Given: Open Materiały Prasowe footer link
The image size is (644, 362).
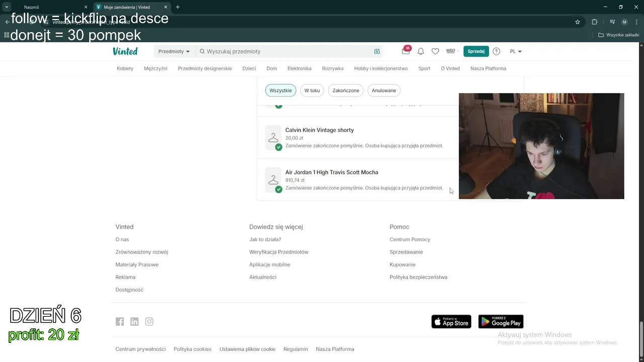Looking at the screenshot, I should pos(137,264).
